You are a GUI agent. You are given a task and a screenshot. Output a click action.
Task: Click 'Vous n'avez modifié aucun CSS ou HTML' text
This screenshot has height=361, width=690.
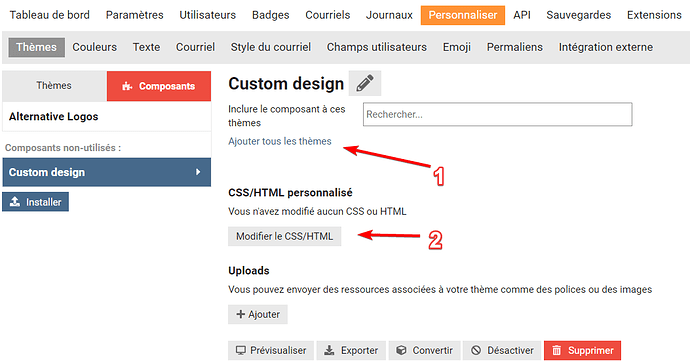tap(317, 211)
